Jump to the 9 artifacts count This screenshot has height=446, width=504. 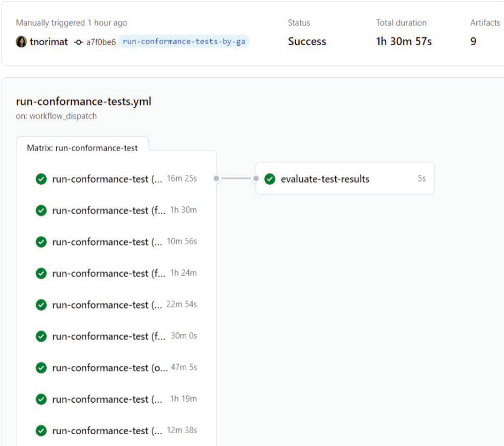pos(473,42)
